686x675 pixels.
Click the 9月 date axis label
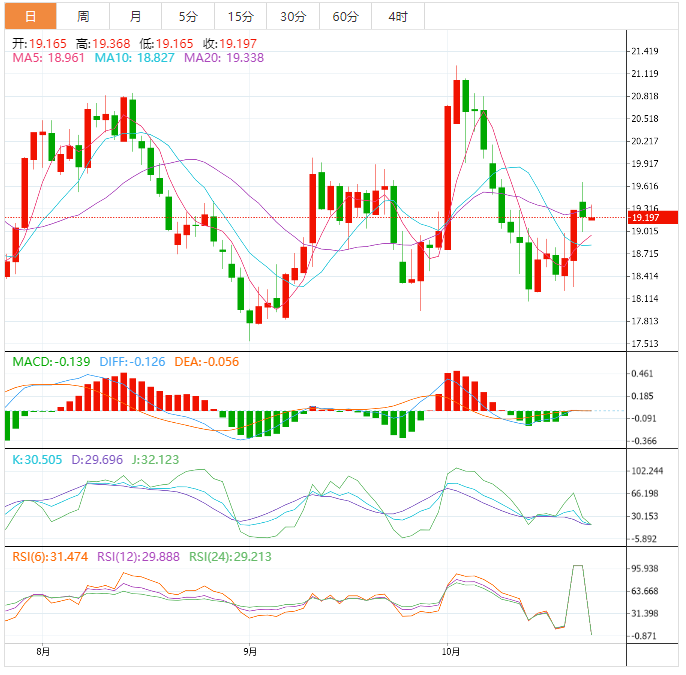coord(250,652)
